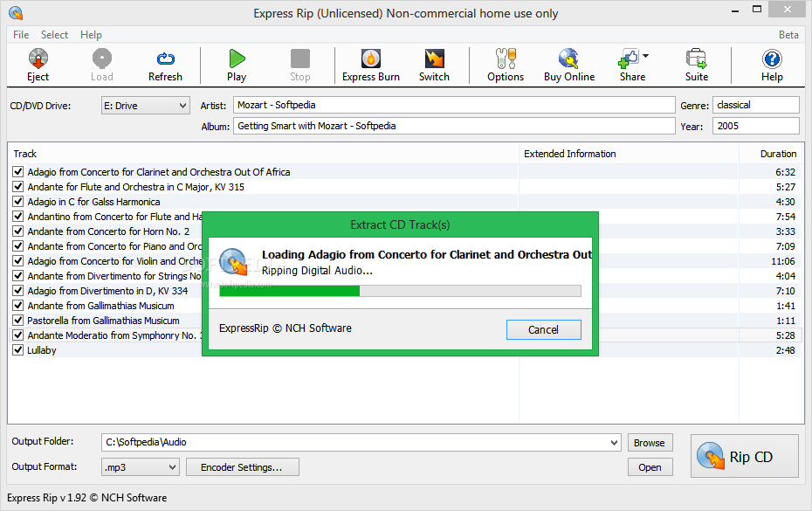Select the 2:48 duration cell
The image size is (812, 511).
click(785, 350)
